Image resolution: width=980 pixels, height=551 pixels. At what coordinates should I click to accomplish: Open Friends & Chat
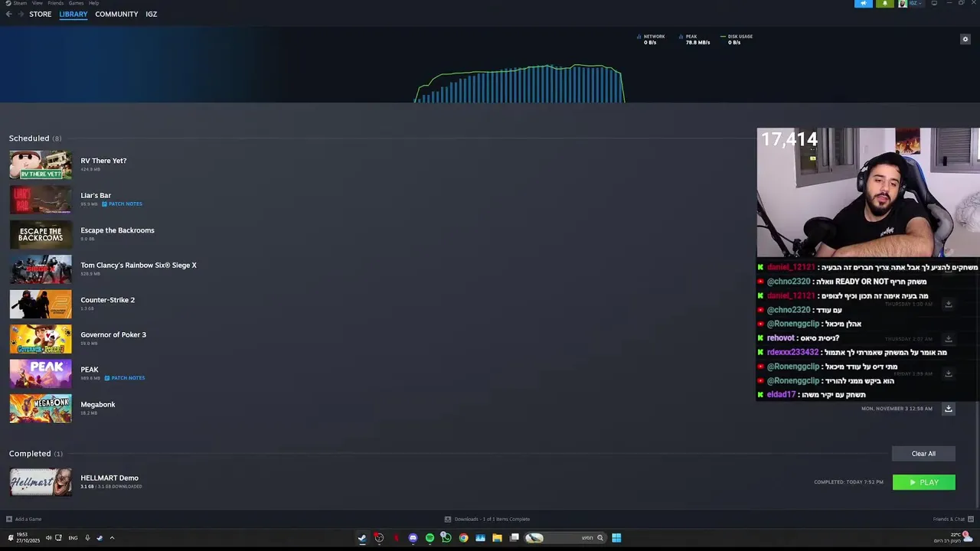953,519
